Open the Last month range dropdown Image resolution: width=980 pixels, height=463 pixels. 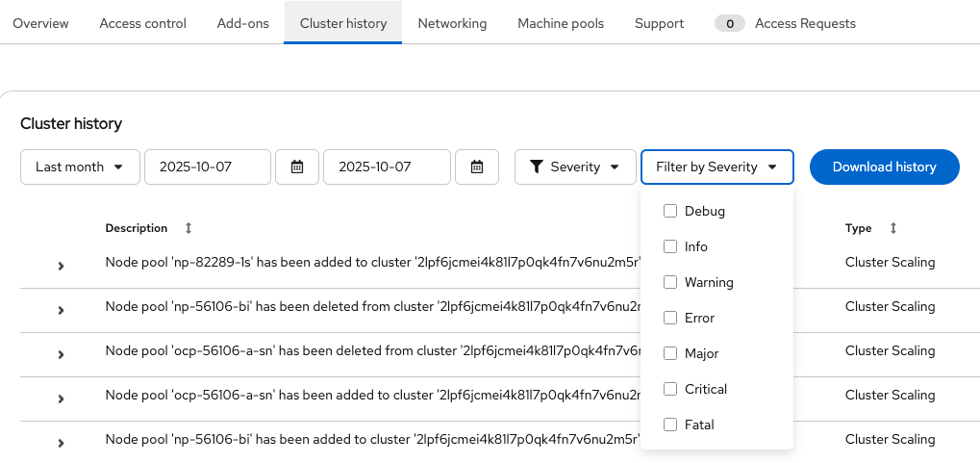80,167
